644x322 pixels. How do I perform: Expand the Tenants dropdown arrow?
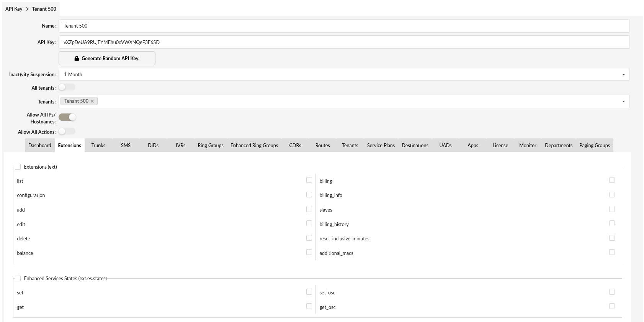click(623, 102)
